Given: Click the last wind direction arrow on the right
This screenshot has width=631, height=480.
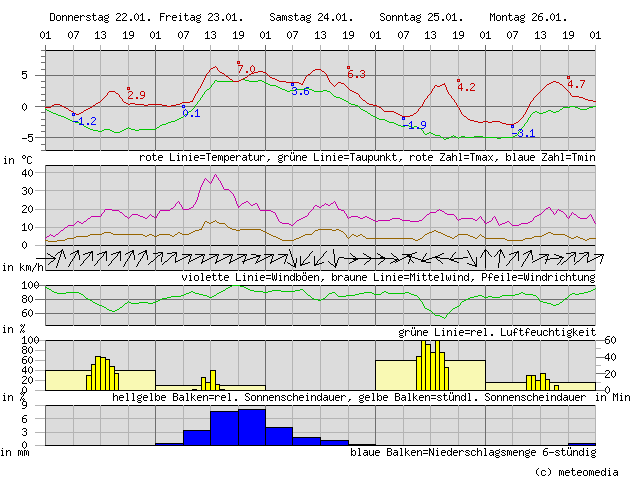Looking at the screenshot, I should pos(589,258).
